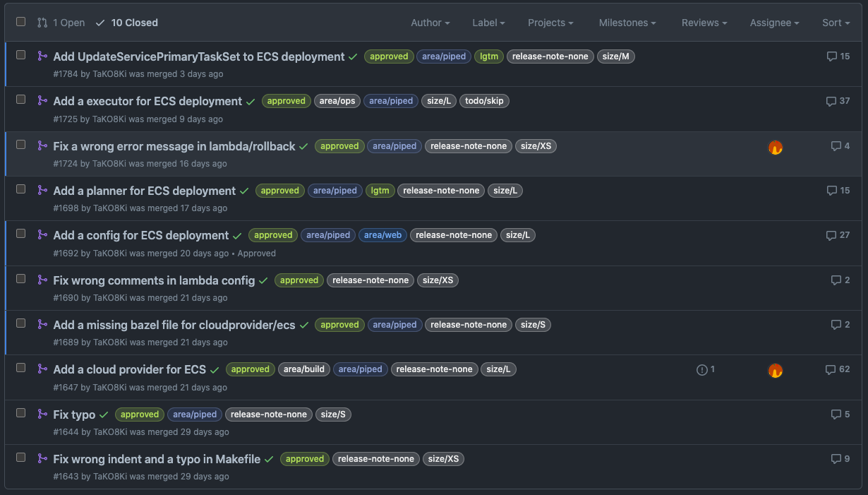Show check status for 'Fix wrong comments in lambda config'

pos(263,281)
